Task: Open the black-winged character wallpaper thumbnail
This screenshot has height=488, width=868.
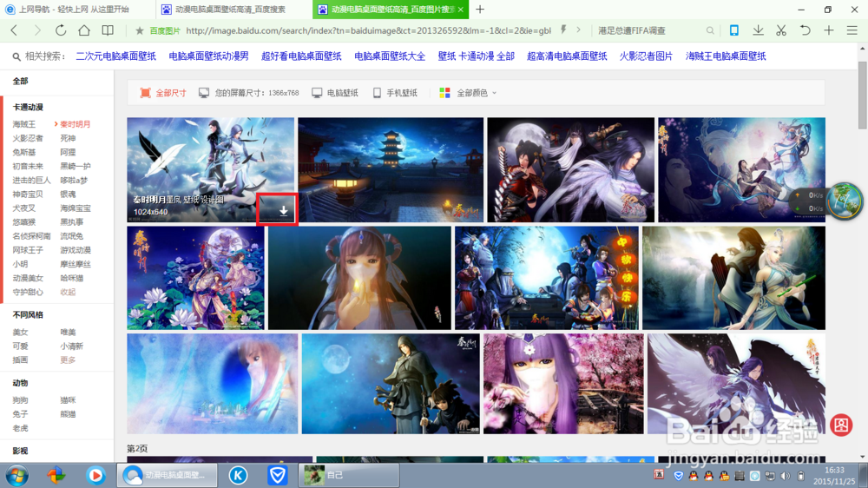Action: pyautogui.click(x=736, y=383)
